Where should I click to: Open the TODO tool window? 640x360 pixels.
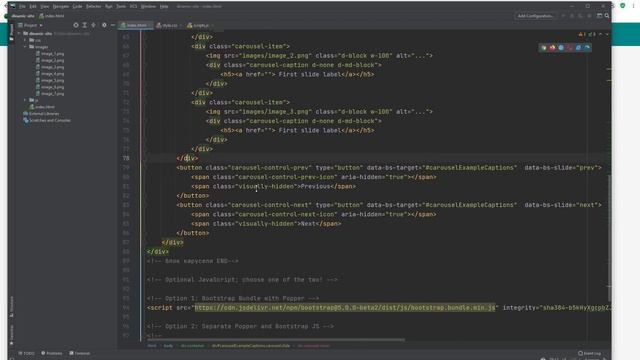point(27,353)
